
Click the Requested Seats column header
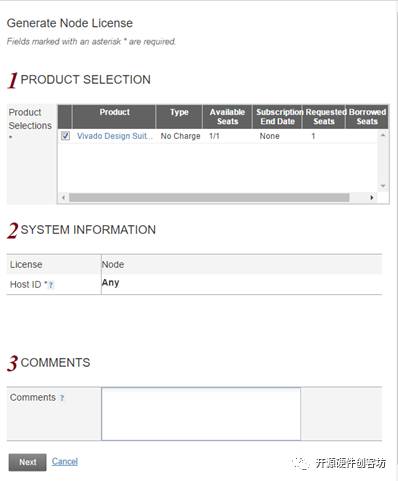(324, 117)
